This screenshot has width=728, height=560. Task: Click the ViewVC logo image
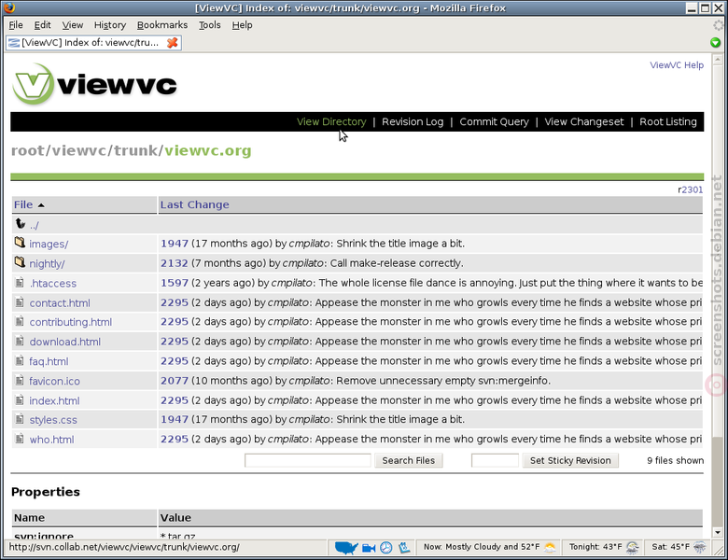click(94, 84)
